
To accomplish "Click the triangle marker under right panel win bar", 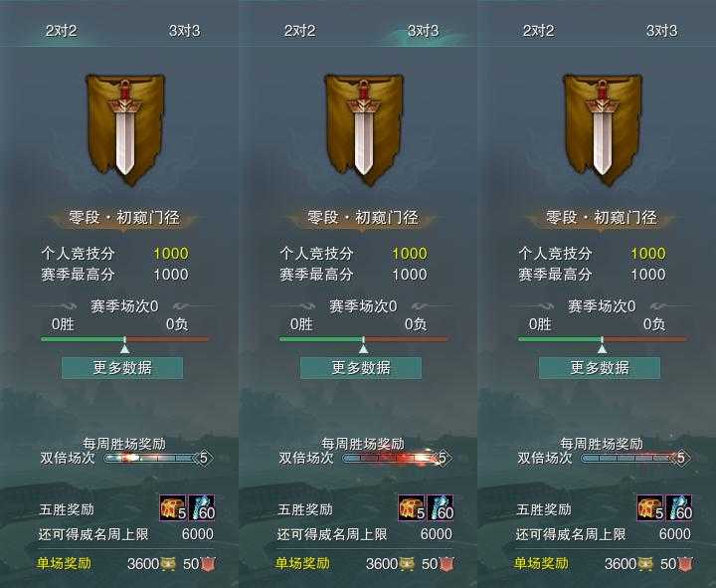I will (x=603, y=349).
